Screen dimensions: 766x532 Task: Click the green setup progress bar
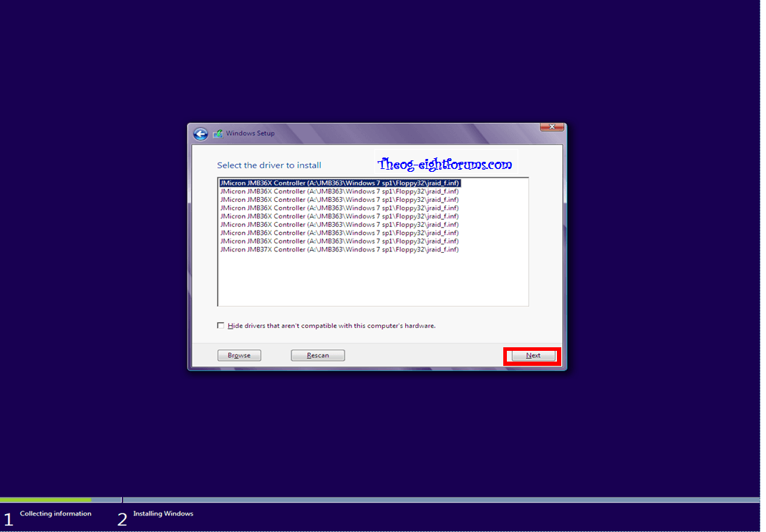pos(46,499)
